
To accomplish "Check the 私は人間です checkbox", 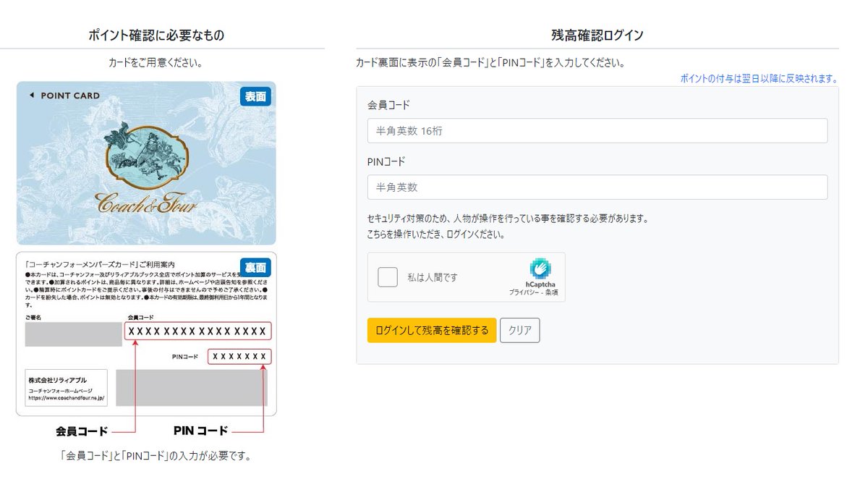I will 386,276.
